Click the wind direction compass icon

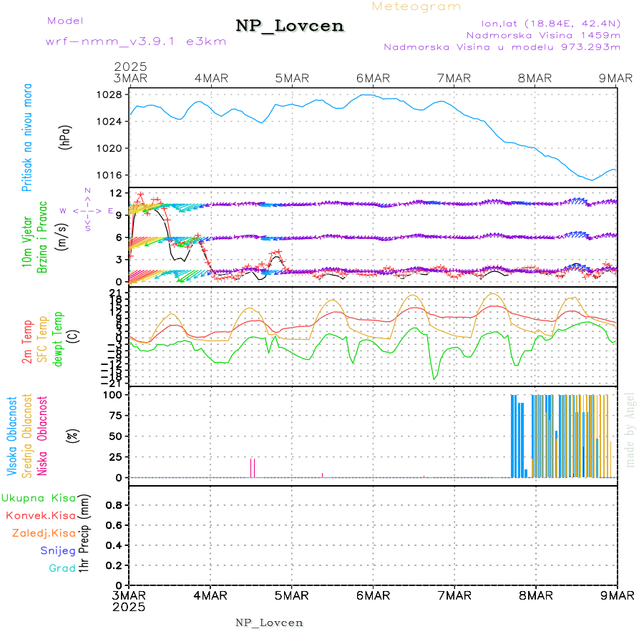(x=87, y=210)
